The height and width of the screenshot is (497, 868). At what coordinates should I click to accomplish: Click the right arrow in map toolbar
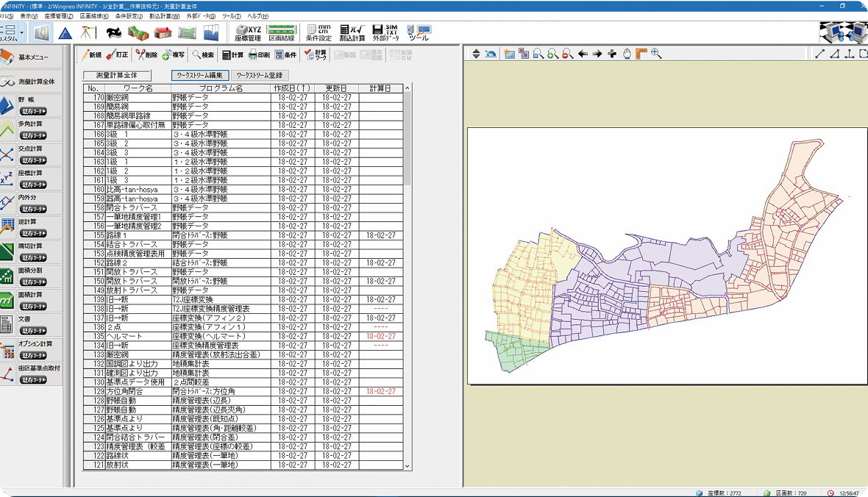(597, 54)
